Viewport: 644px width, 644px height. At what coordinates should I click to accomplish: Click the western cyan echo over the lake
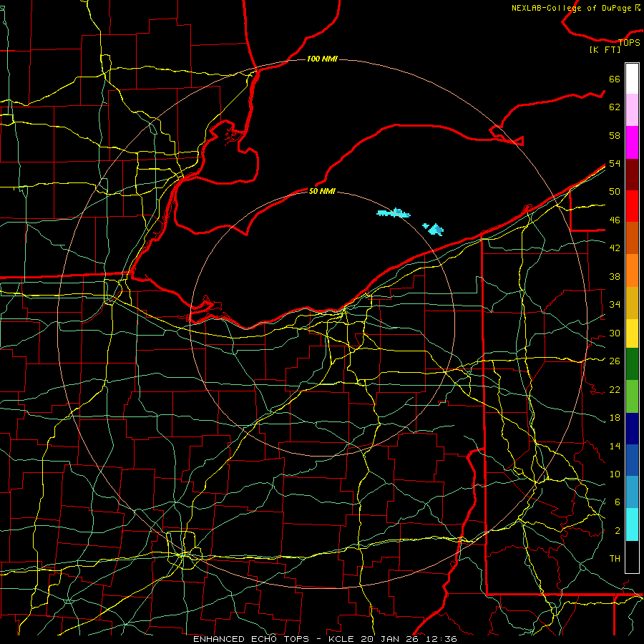(394, 213)
